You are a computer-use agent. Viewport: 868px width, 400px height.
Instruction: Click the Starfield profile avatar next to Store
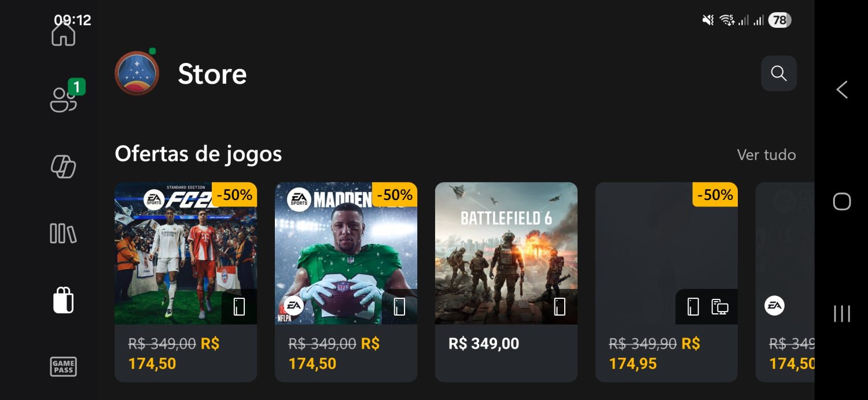137,73
